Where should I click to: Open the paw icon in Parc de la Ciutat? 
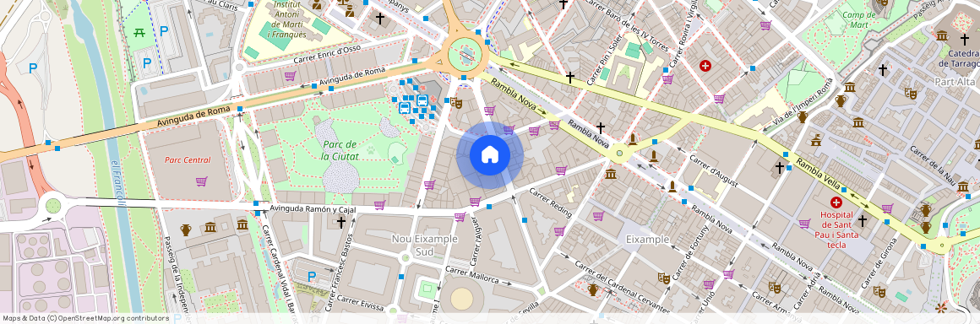click(370, 150)
